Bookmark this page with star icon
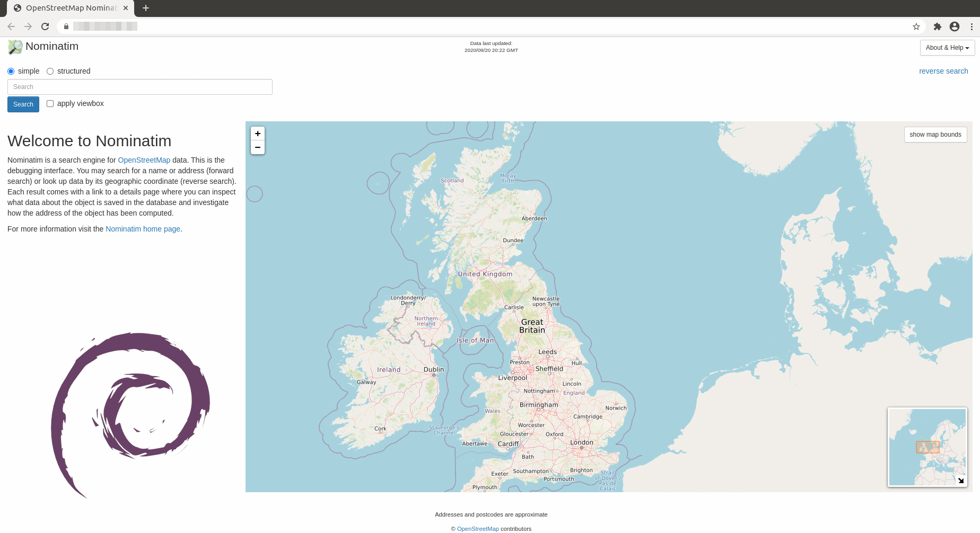The image size is (980, 533). click(916, 26)
